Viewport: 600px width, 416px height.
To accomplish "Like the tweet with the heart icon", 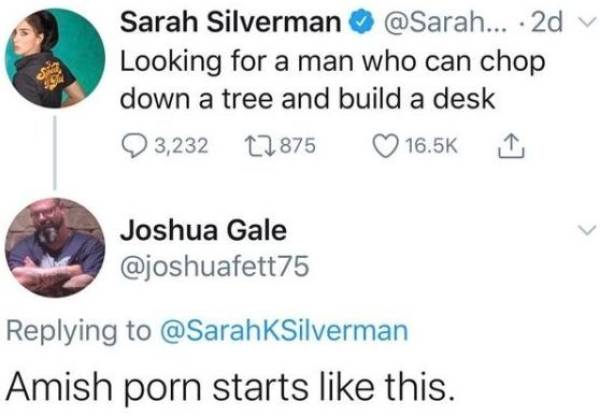I will point(378,145).
